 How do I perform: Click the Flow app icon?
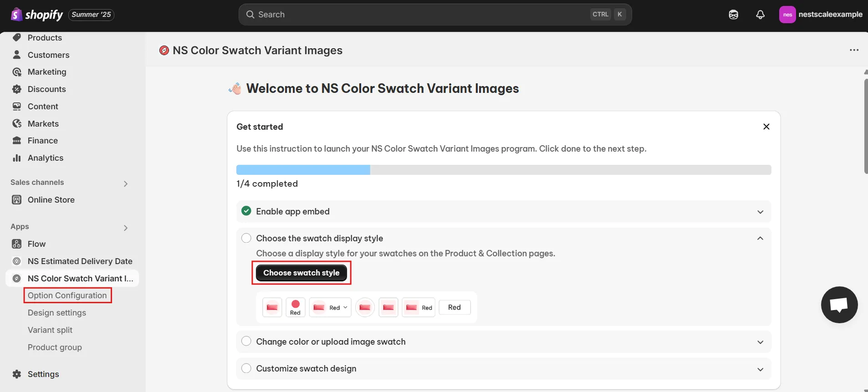click(17, 244)
